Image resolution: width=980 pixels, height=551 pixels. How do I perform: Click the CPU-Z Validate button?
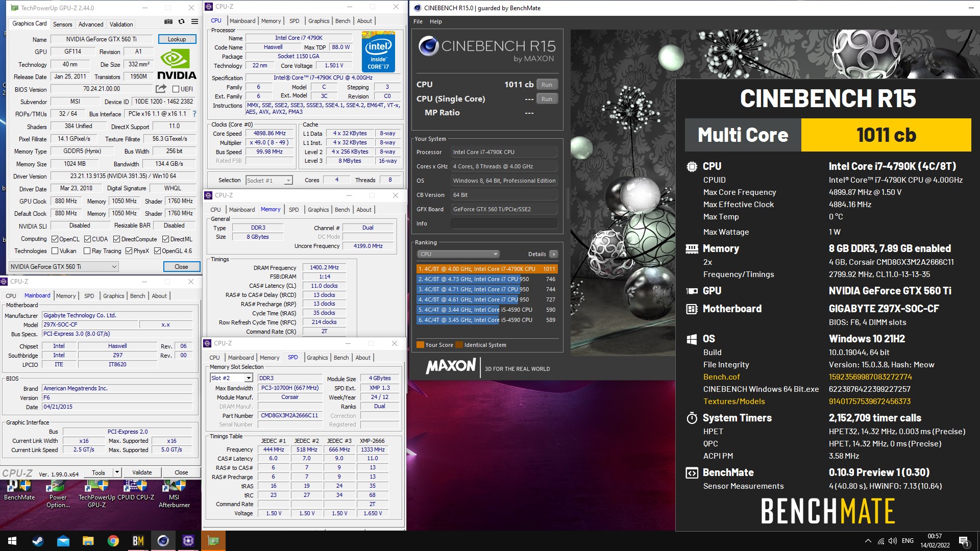[142, 472]
